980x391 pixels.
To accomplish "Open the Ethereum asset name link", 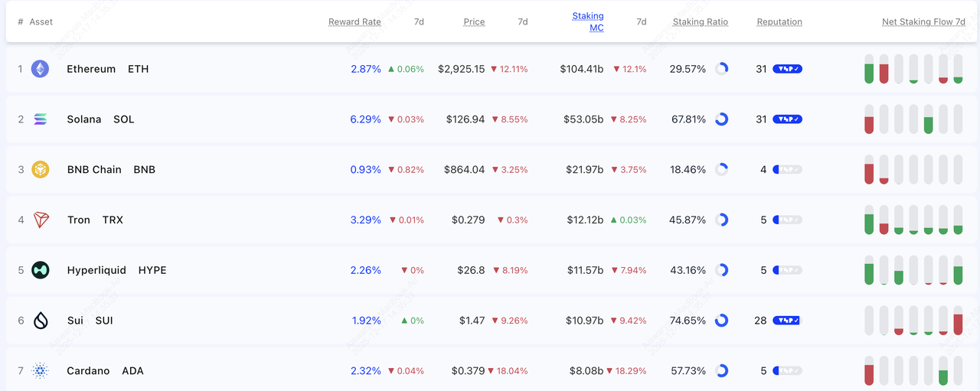I will point(91,69).
